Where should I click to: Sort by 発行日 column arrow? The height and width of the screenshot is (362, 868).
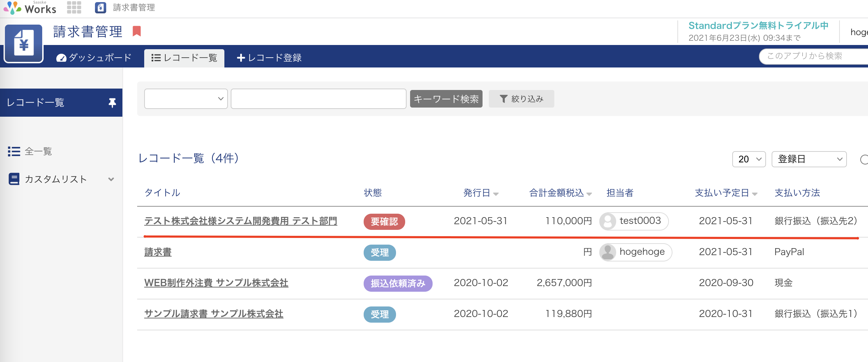(496, 194)
